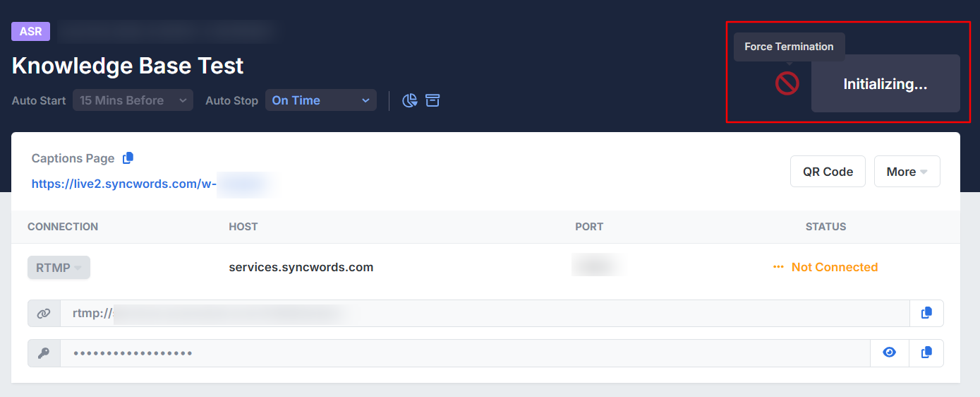The image size is (980, 397).
Task: Click the Initializing... button
Action: coord(885,83)
